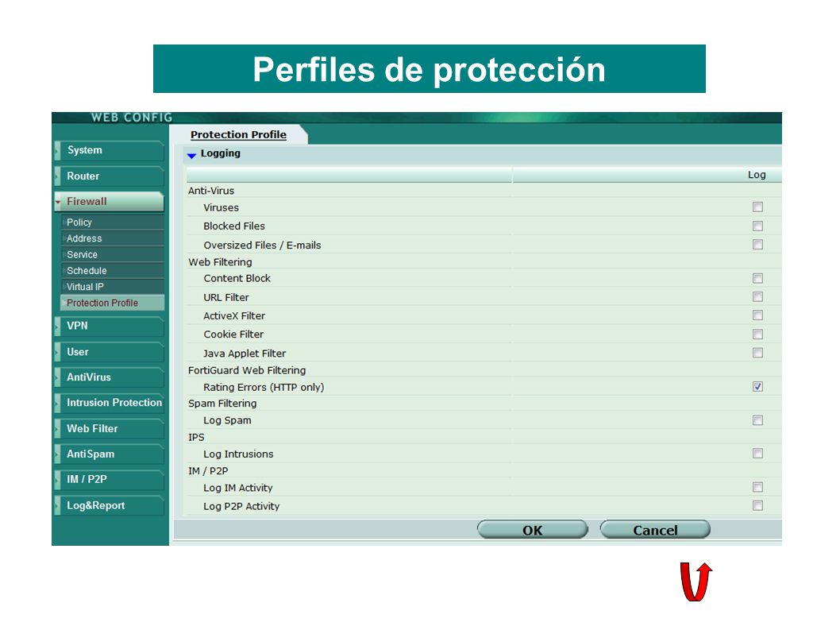Collapse the Logging section blue arrow

pos(191,155)
